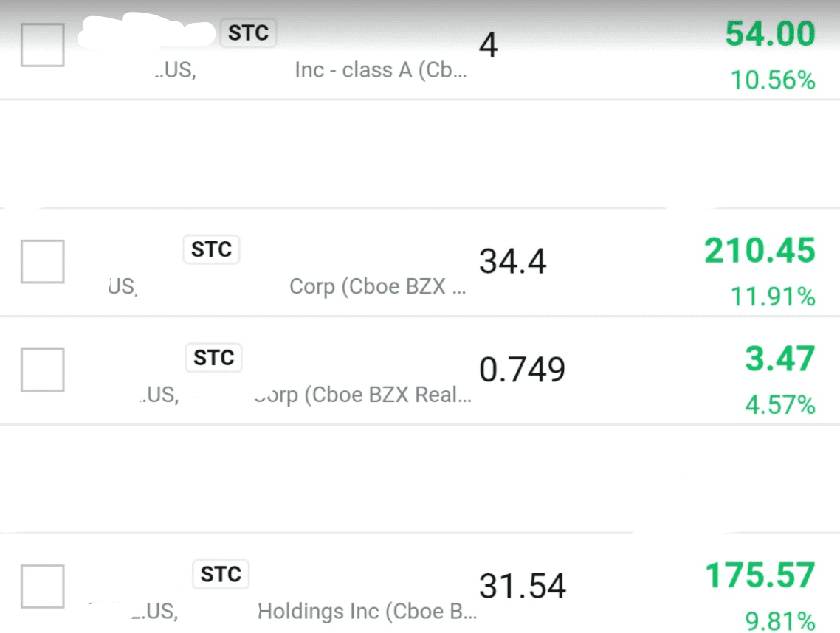Click the 10.56% gain percentage
Viewport: 840px width, 633px height.
[x=773, y=80]
